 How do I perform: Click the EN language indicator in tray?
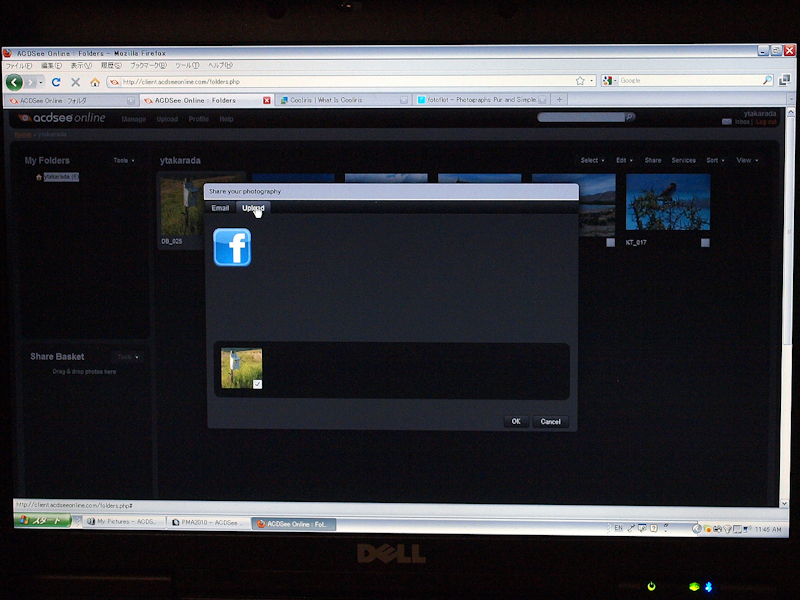click(x=618, y=528)
